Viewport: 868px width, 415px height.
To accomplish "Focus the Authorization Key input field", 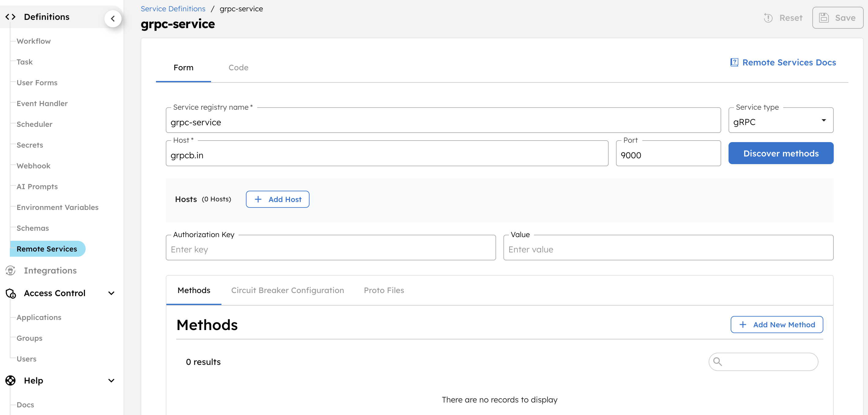I will click(330, 249).
